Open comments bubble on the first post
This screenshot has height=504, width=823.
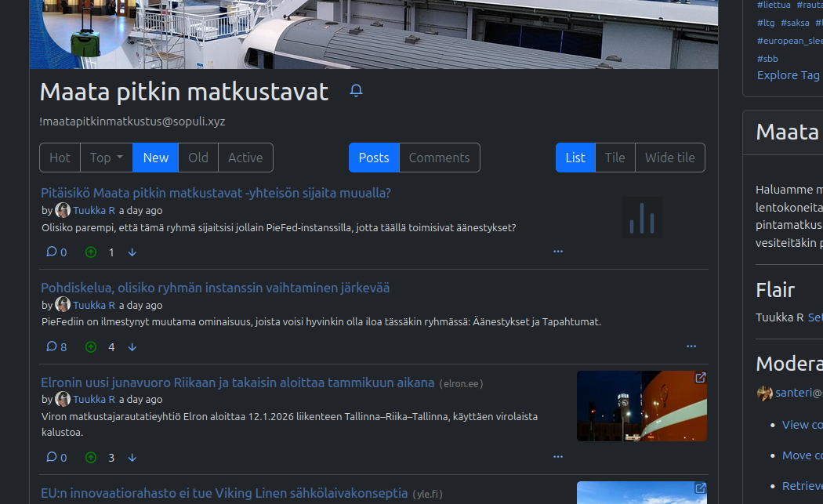pyautogui.click(x=51, y=252)
